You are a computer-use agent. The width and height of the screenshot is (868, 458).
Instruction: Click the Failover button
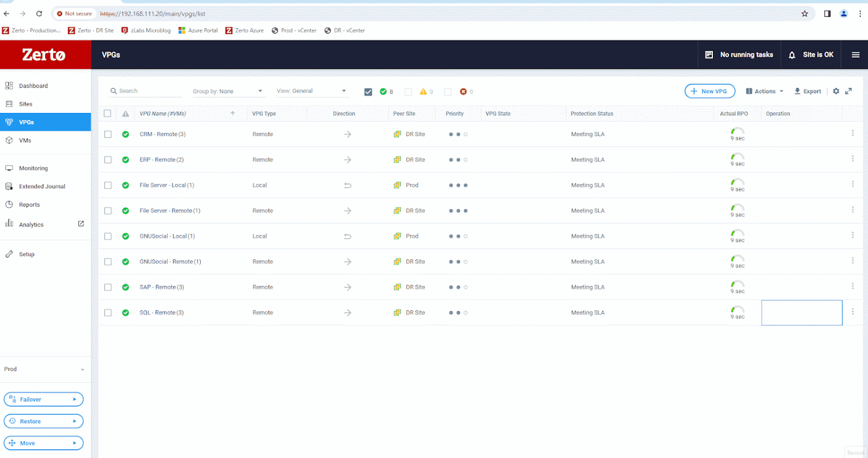click(43, 400)
